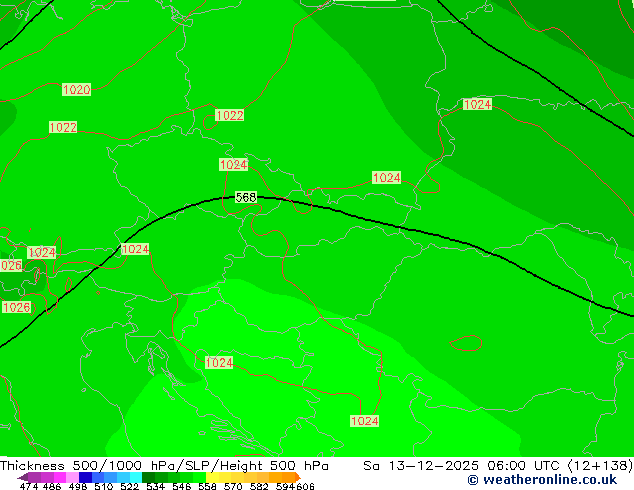Click the 522 legend scale value

(129, 486)
